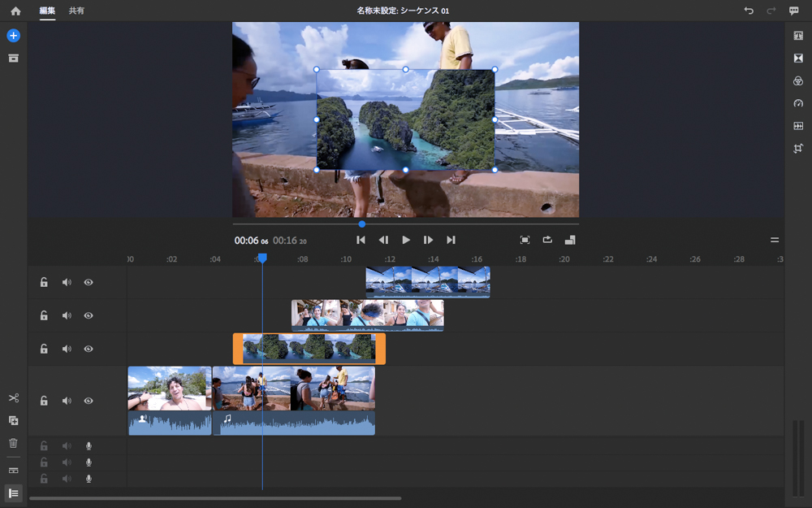Click the second audio track microphone icon
This screenshot has width=812, height=508.
tap(89, 462)
